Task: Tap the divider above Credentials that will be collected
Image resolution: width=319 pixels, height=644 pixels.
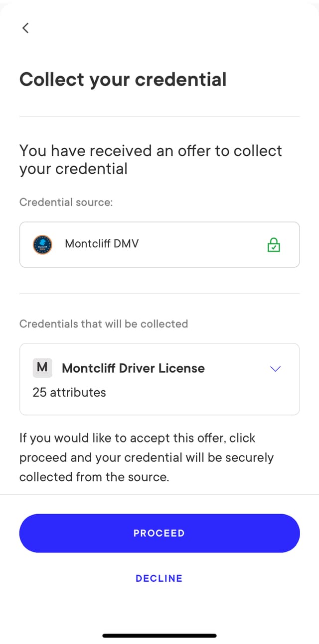Action: coord(159,294)
